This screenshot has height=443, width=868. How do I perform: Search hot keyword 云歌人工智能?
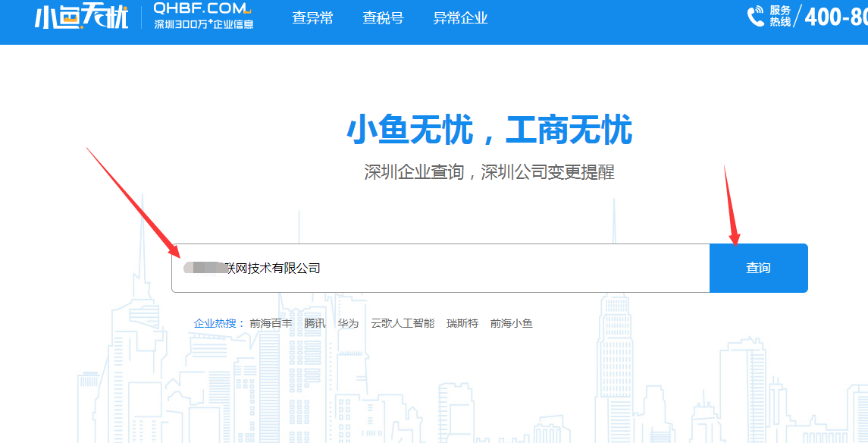(x=403, y=323)
